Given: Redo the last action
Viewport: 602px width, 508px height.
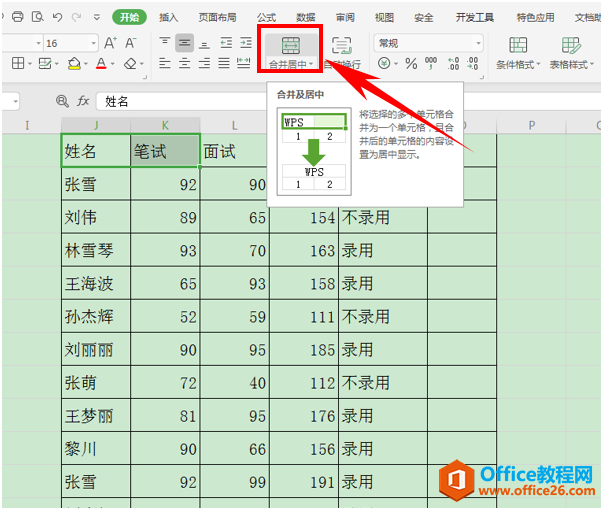Looking at the screenshot, I should pos(77,17).
